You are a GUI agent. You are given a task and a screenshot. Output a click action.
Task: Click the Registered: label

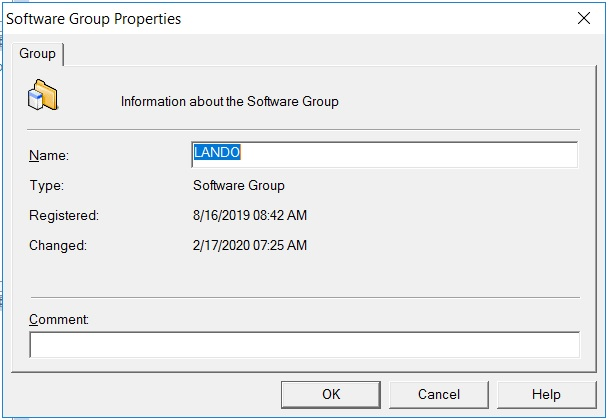[x=64, y=215]
